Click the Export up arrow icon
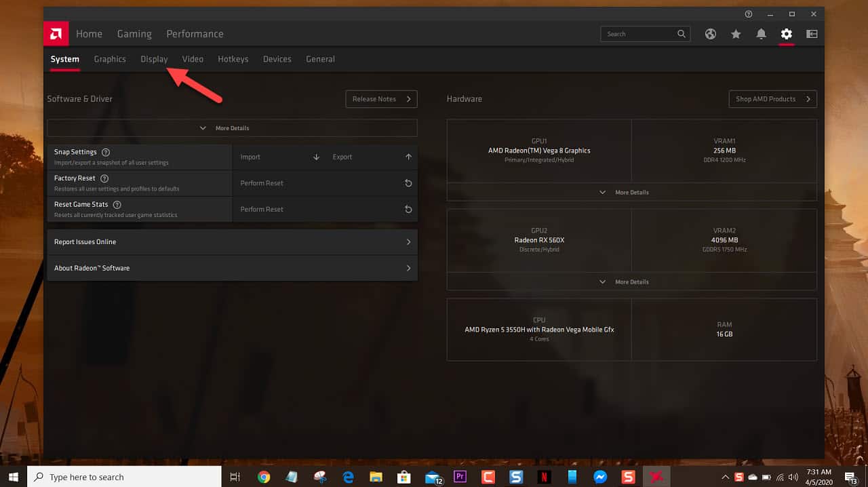Screen dimensions: 868x487 [408, 157]
